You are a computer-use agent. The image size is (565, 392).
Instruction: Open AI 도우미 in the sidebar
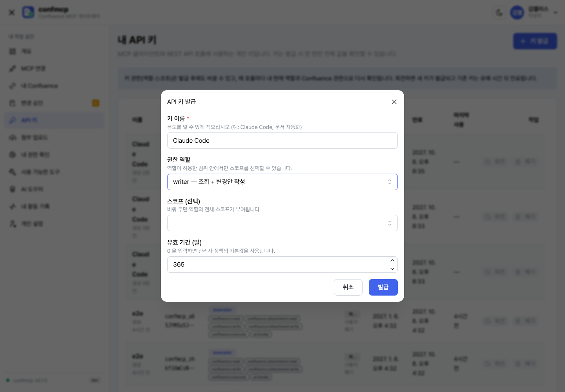tap(54, 189)
